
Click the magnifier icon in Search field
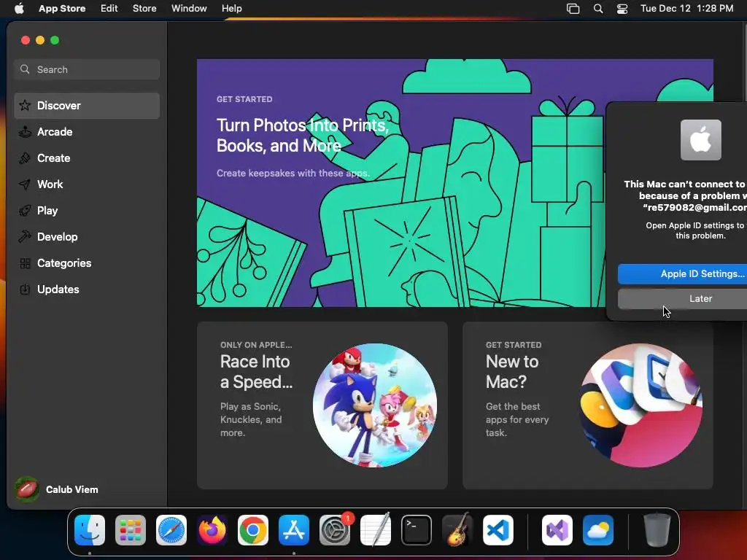[x=25, y=69]
